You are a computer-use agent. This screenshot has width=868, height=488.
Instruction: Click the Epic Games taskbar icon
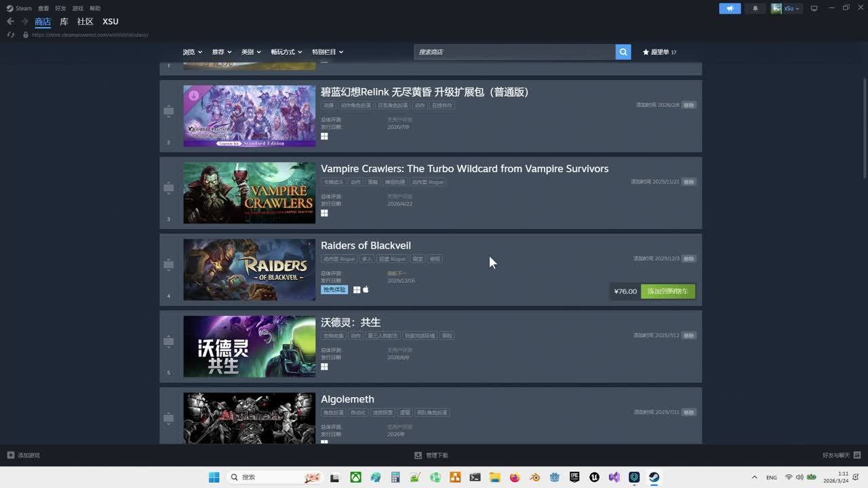click(574, 477)
